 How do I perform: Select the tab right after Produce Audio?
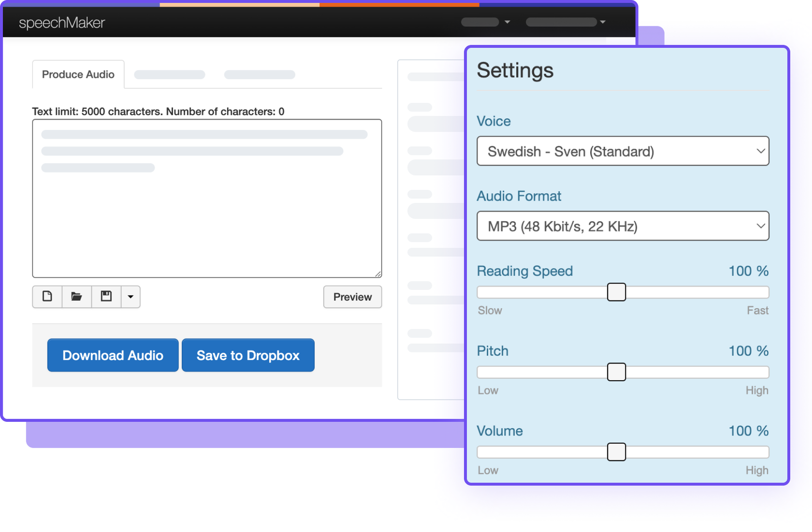[x=170, y=75]
